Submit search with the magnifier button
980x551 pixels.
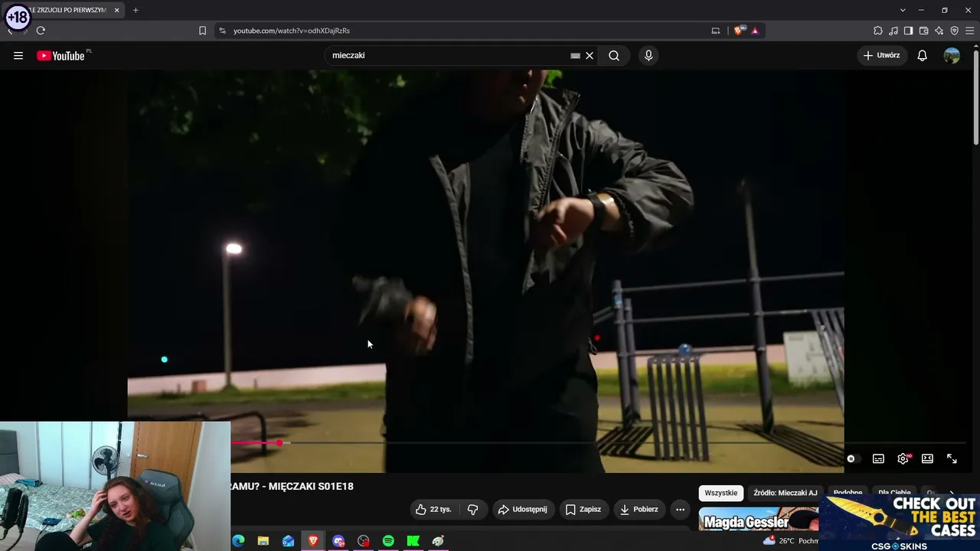click(x=614, y=55)
